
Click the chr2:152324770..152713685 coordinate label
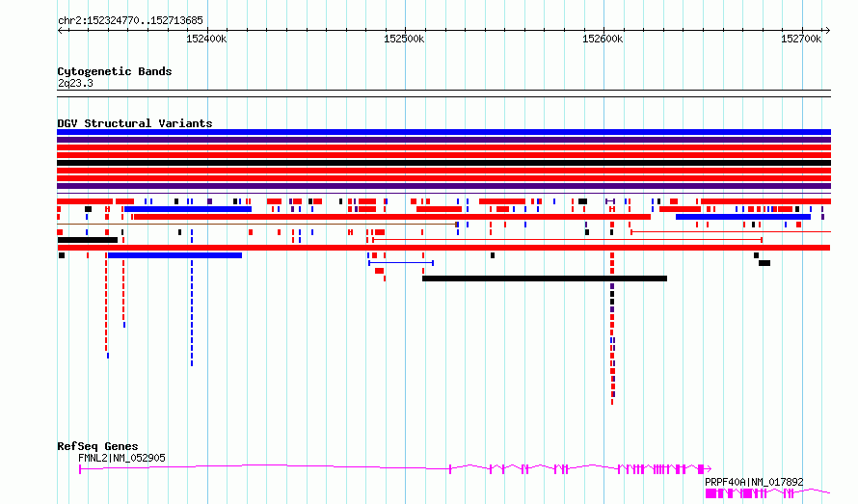click(x=130, y=20)
